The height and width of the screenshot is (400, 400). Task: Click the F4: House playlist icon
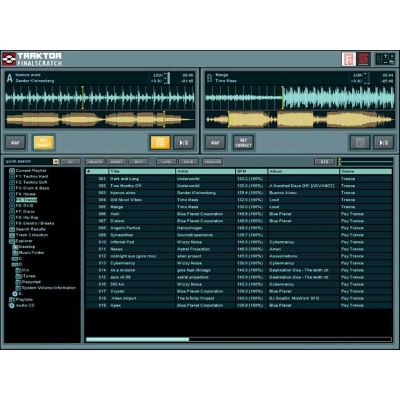click(x=12, y=194)
